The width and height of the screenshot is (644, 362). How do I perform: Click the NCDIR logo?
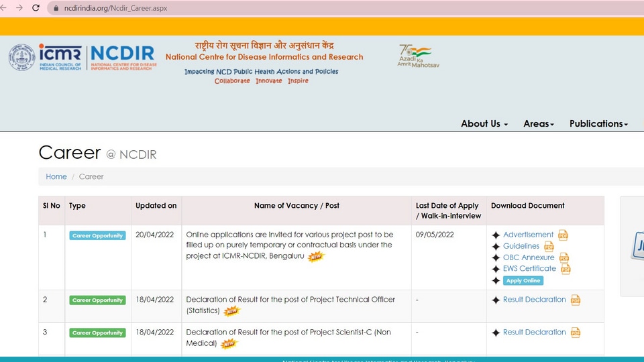coord(123,58)
